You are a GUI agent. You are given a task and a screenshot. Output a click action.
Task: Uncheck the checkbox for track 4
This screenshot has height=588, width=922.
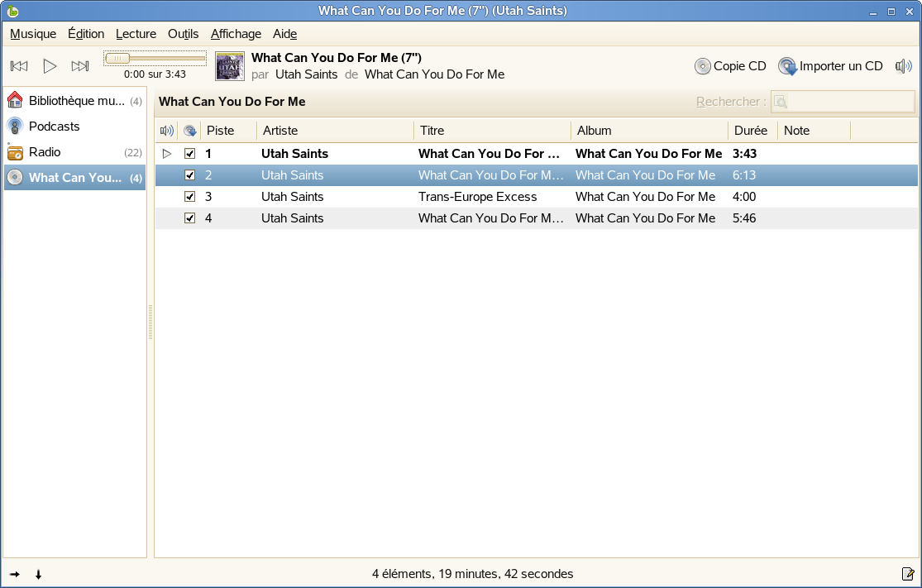189,218
